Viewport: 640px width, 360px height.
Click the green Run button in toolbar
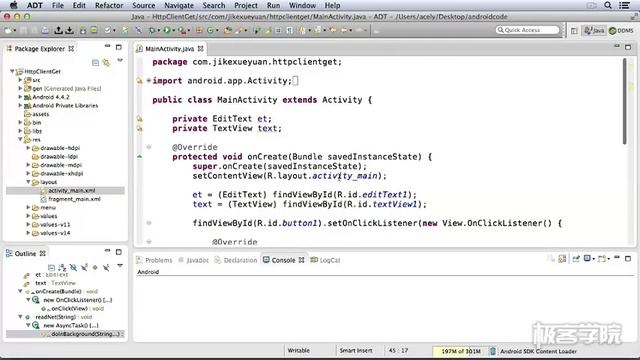(167, 30)
